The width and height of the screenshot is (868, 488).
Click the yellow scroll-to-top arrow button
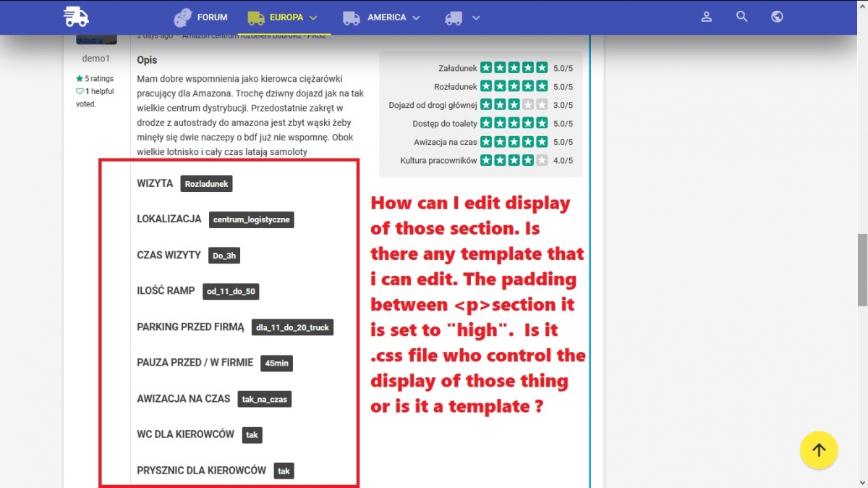tap(819, 450)
